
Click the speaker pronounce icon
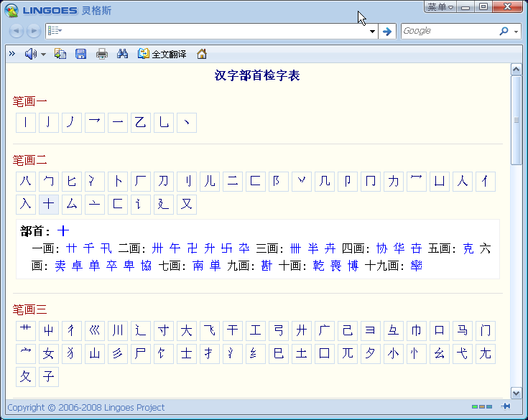(30, 54)
